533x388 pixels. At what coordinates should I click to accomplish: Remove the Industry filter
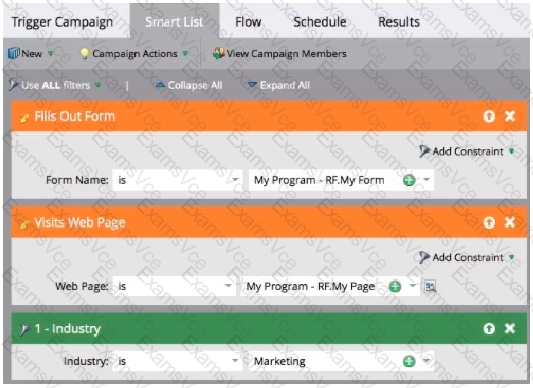click(510, 328)
